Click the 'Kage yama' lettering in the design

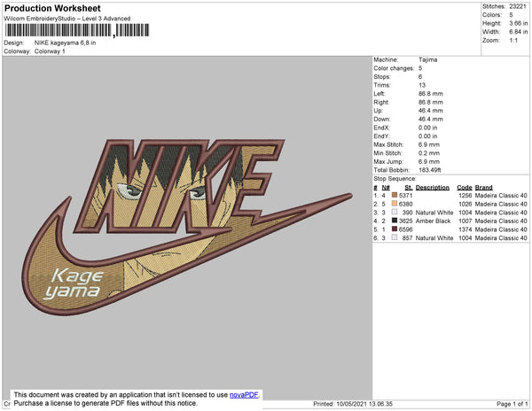pyautogui.click(x=74, y=284)
